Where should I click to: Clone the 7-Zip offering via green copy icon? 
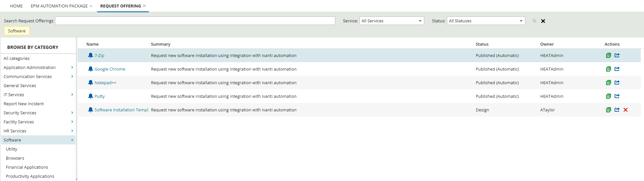[x=608, y=55]
